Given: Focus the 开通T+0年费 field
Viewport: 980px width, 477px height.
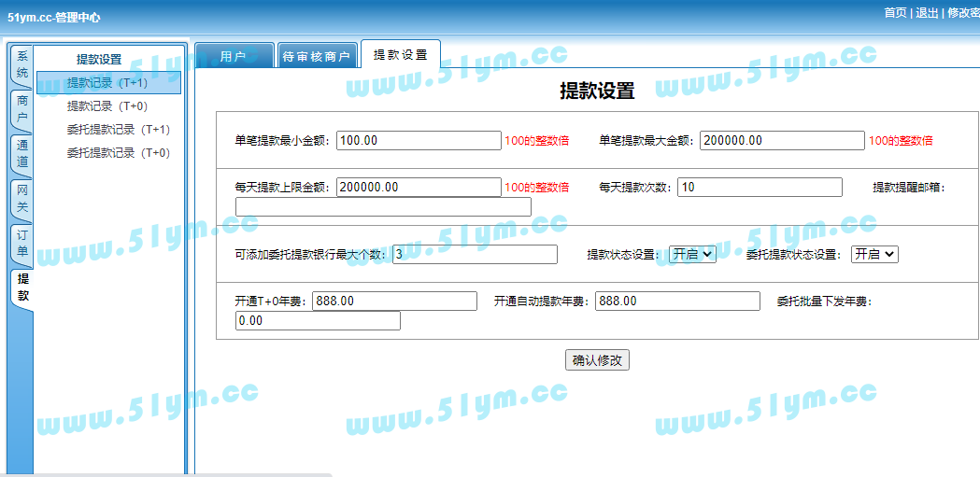Looking at the screenshot, I should tap(394, 301).
